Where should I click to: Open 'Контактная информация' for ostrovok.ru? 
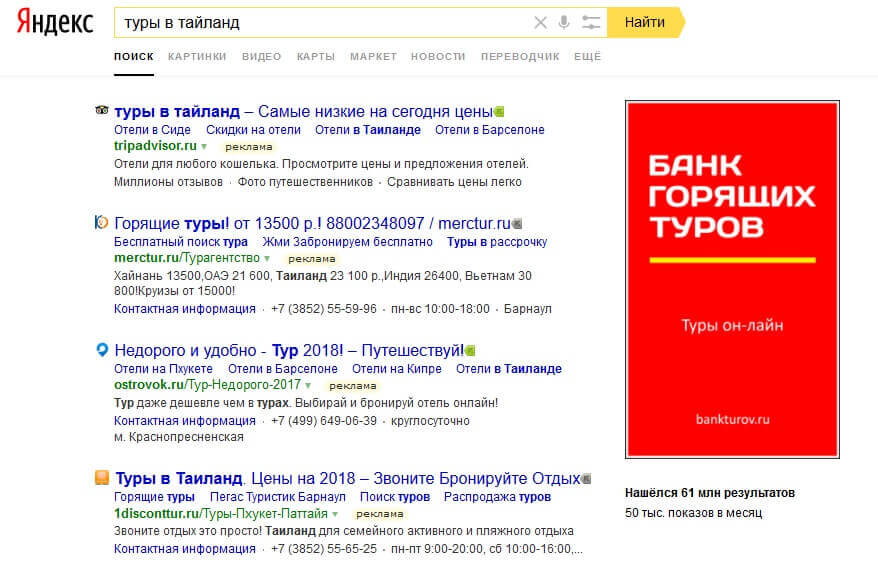click(x=185, y=421)
